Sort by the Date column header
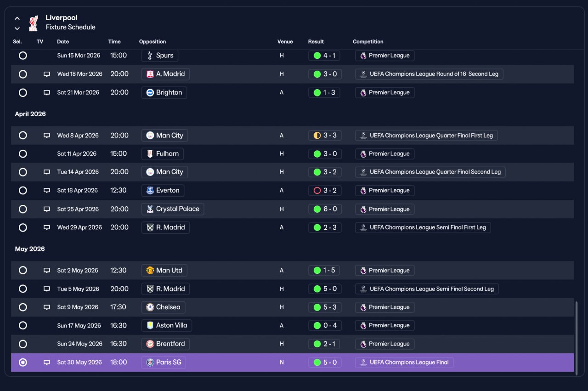This screenshot has width=588, height=391. [63, 42]
